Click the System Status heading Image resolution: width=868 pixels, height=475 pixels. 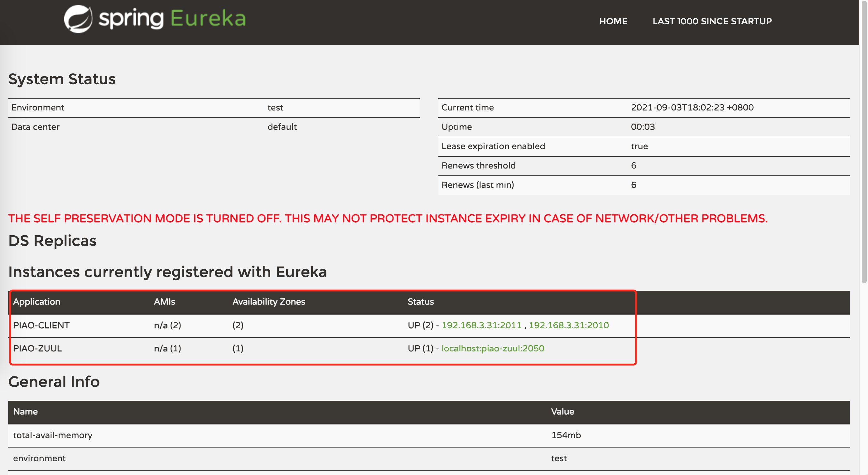(62, 79)
